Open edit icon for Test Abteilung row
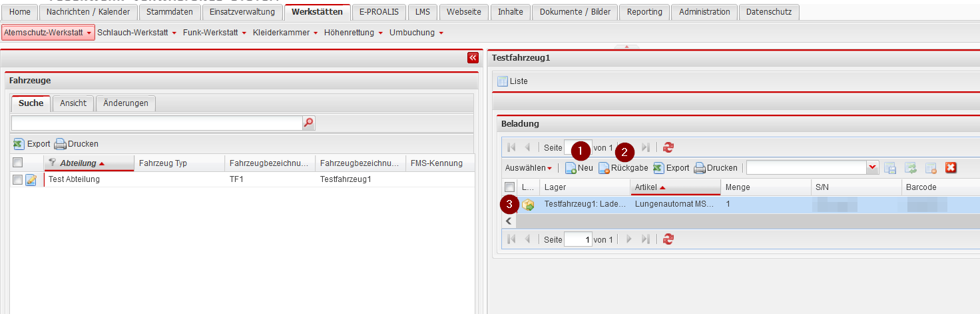The width and height of the screenshot is (980, 314). coord(31,179)
